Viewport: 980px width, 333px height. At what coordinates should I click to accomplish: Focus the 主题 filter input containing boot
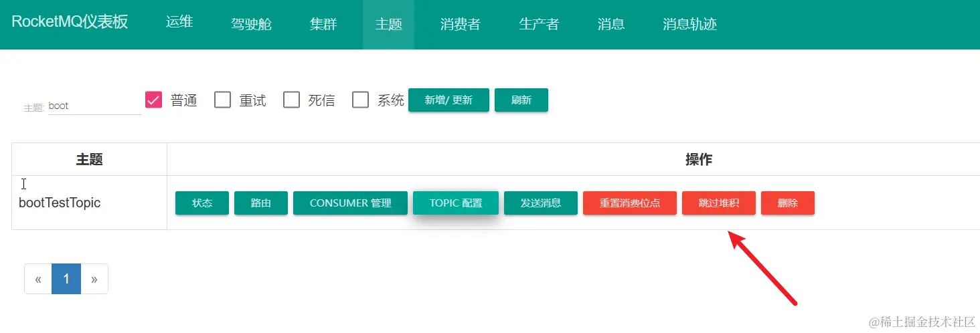pyautogui.click(x=94, y=106)
